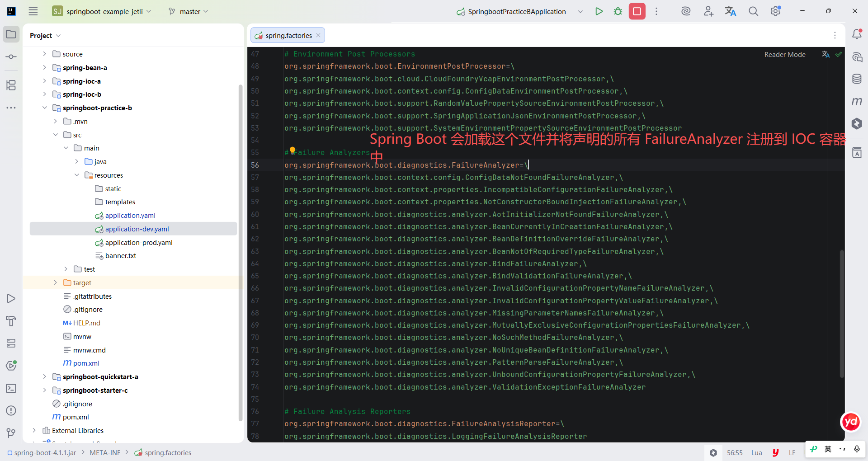Toggle the Project tool window folder icon
Viewport: 868px width, 461px height.
point(11,34)
